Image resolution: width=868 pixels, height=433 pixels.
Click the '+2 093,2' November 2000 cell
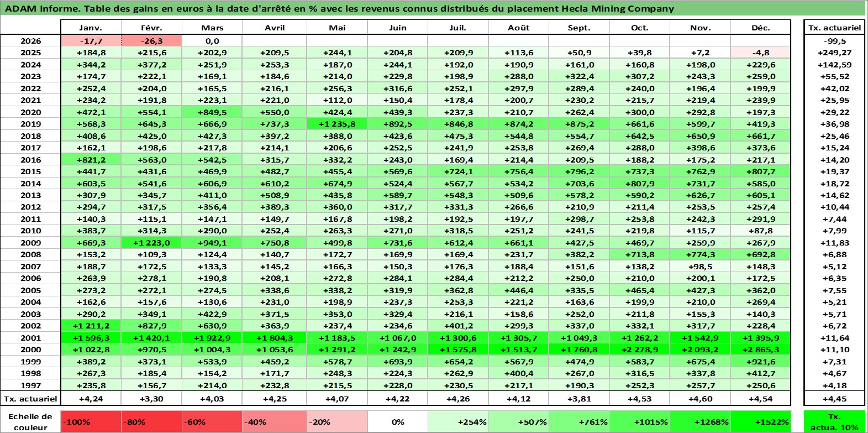700,349
